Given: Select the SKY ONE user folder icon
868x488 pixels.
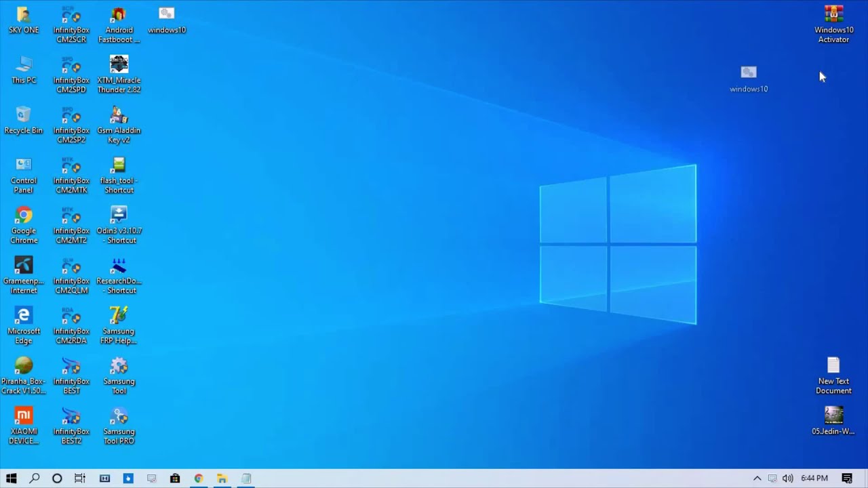Looking at the screenshot, I should (24, 20).
